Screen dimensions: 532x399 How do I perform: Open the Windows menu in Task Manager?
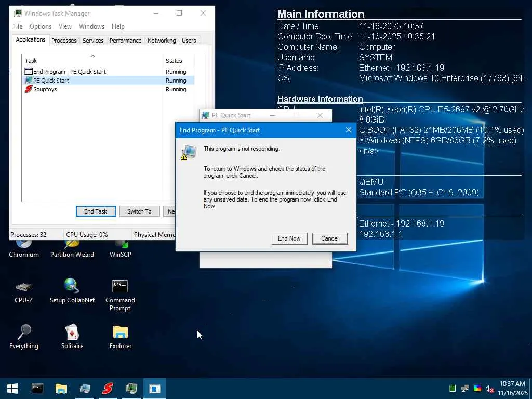[91, 26]
